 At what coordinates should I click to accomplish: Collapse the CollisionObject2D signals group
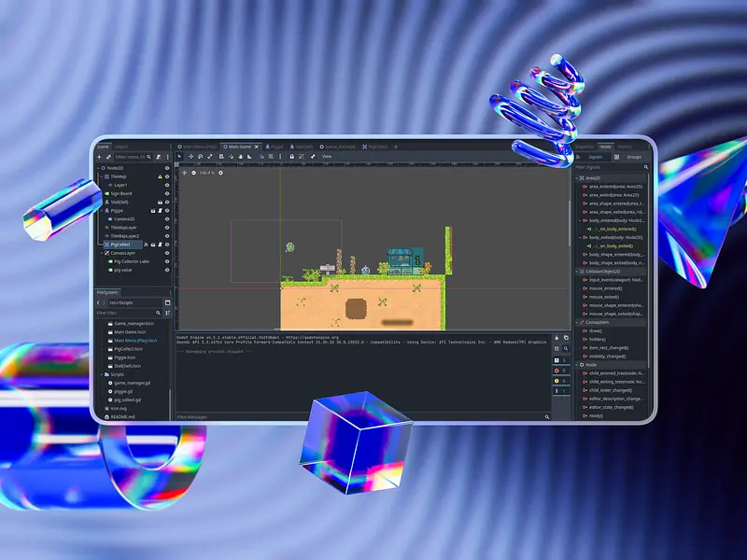(577, 271)
